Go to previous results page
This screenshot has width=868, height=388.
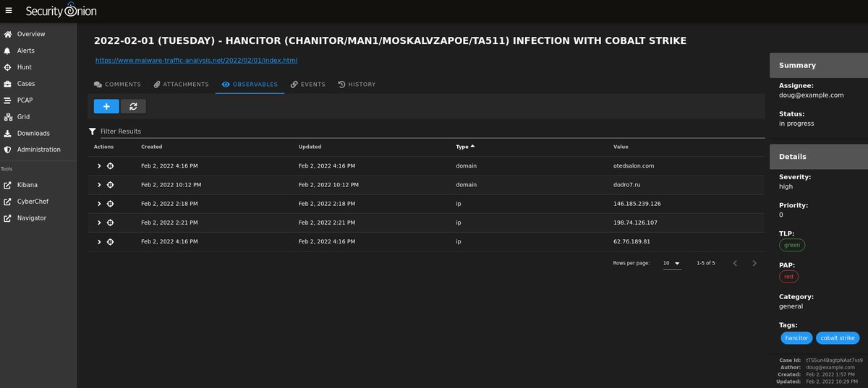point(735,263)
